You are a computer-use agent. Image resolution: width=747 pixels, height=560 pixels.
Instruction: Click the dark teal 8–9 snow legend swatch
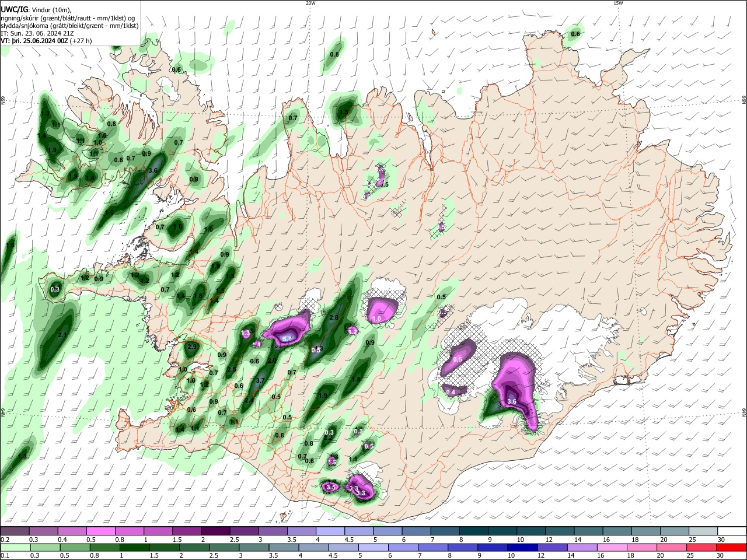coord(473,531)
